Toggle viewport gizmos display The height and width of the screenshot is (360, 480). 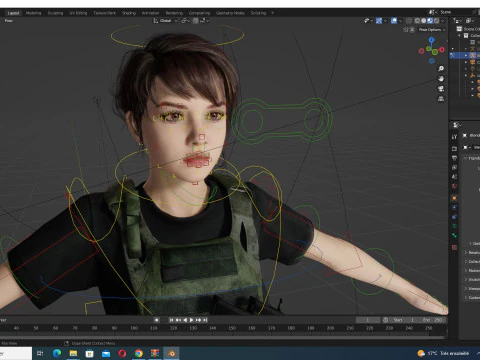[379, 21]
